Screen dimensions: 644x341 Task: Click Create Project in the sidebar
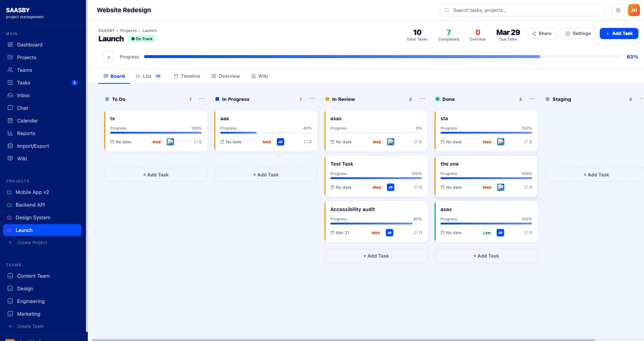click(32, 242)
